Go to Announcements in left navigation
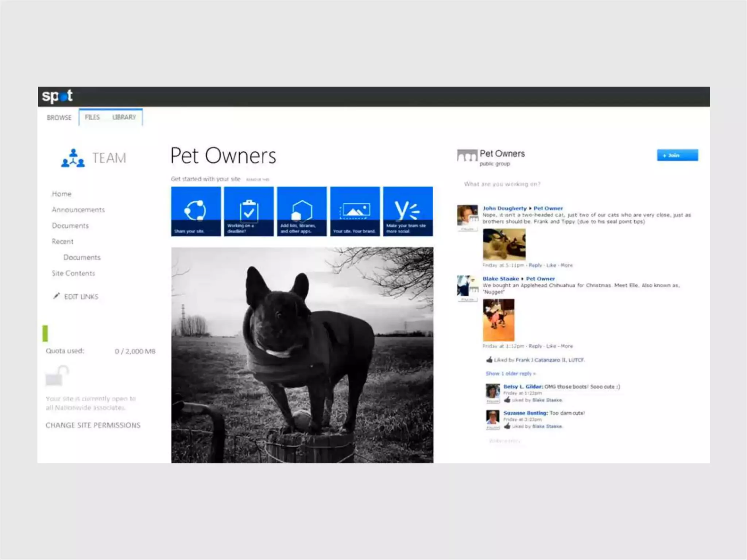This screenshot has height=560, width=747. coord(78,210)
